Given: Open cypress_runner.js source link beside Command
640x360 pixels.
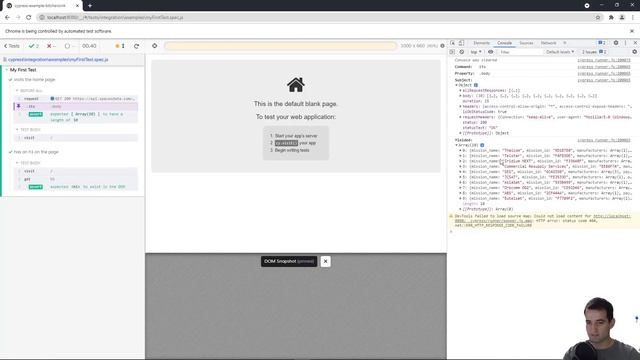Looking at the screenshot, I should [x=604, y=67].
